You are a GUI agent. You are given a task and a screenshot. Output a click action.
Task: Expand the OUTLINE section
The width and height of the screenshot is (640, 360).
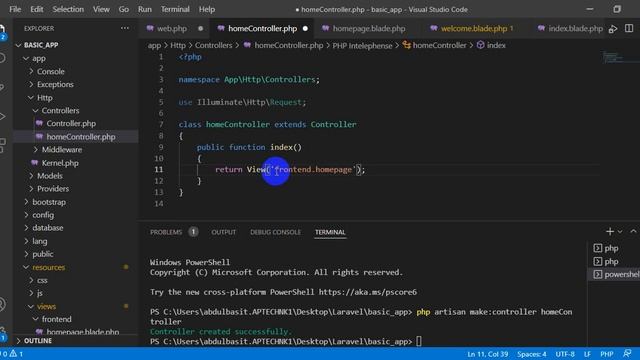38,340
